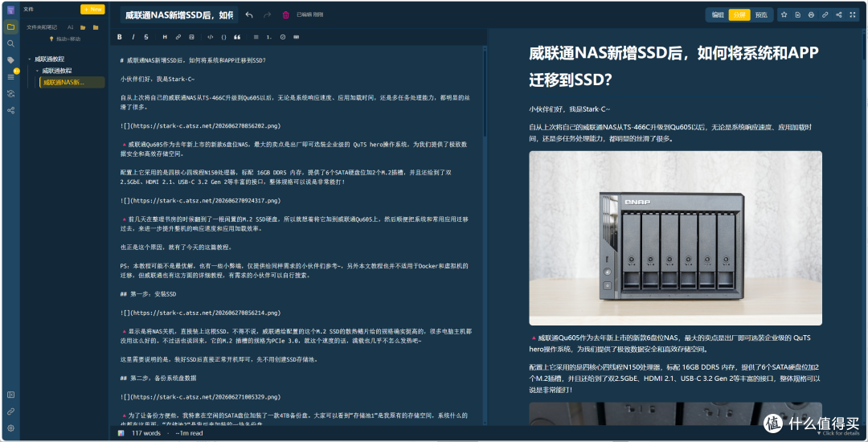868x442 pixels.
Task: Toggle italic formatting
Action: (x=133, y=37)
